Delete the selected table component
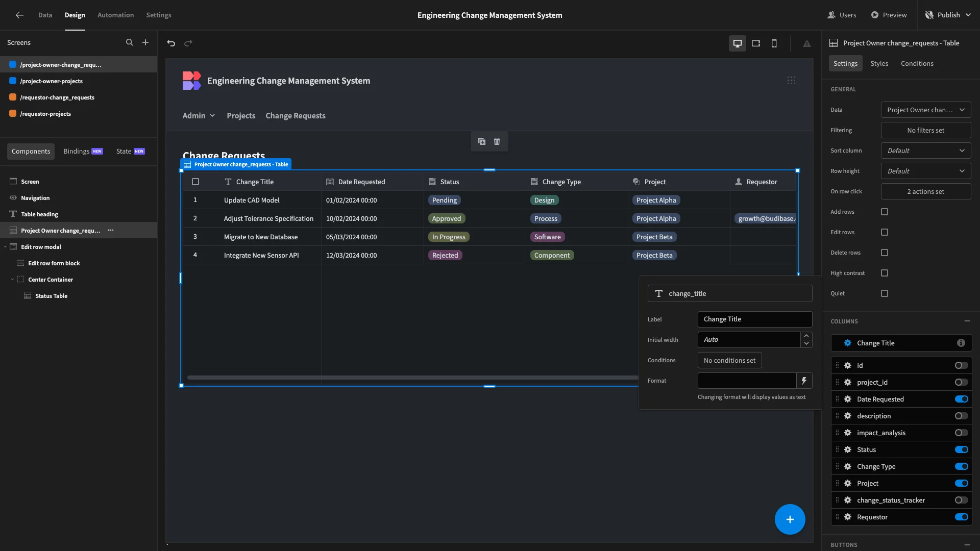The image size is (980, 551). pos(497,141)
